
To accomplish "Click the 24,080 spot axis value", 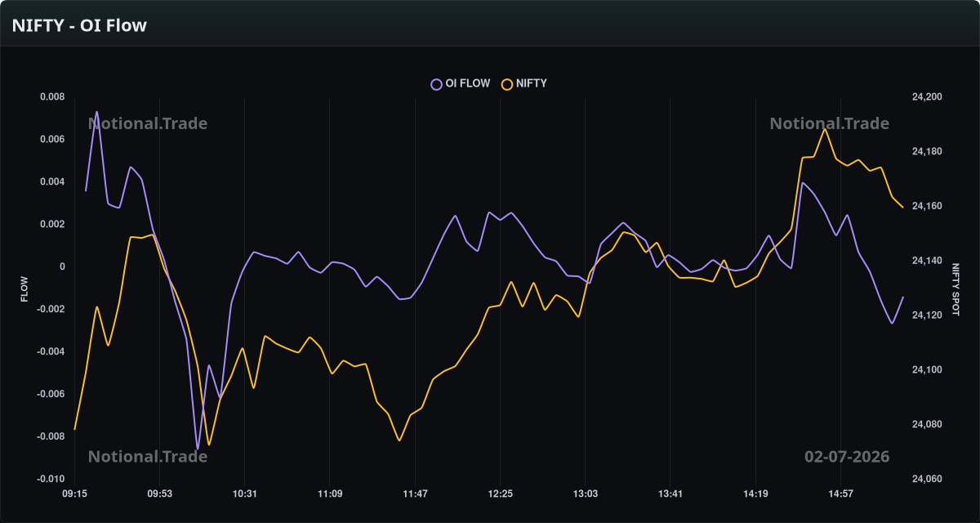I will (927, 425).
